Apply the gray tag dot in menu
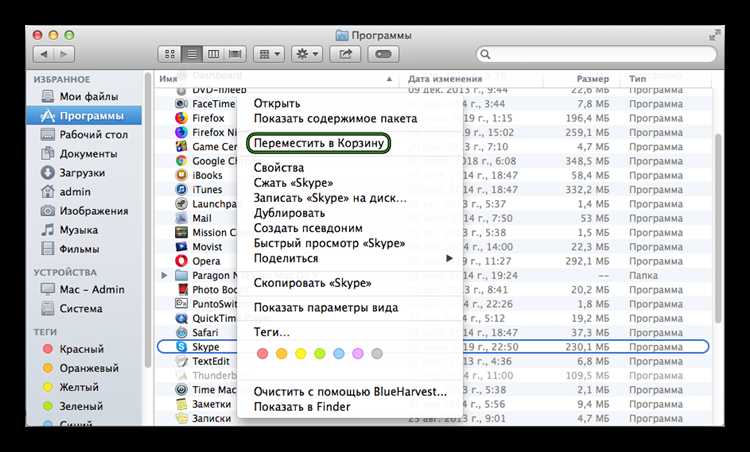 coord(377,353)
